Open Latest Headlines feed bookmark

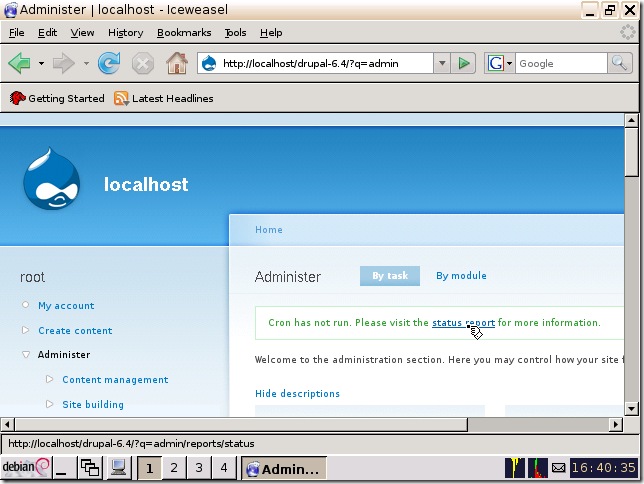tap(164, 99)
